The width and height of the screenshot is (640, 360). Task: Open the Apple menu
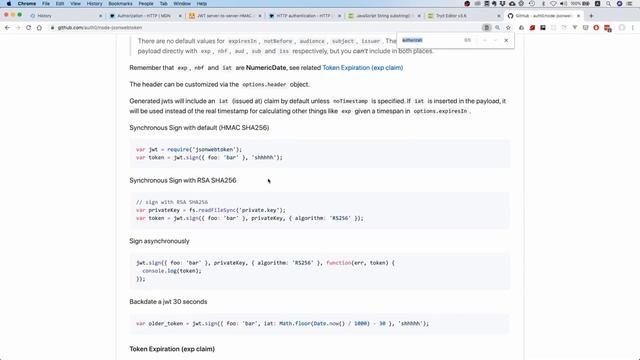click(x=9, y=4)
